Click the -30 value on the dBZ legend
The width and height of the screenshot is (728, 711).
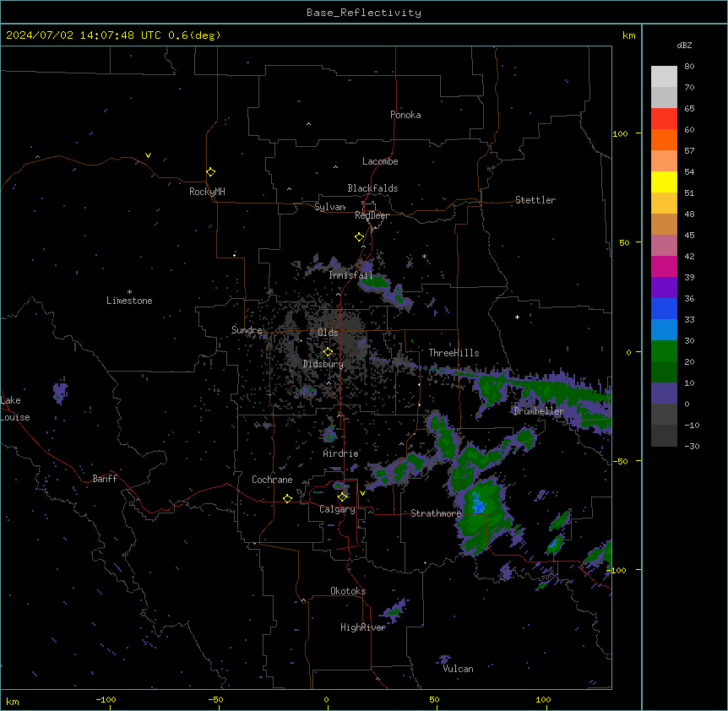[692, 446]
